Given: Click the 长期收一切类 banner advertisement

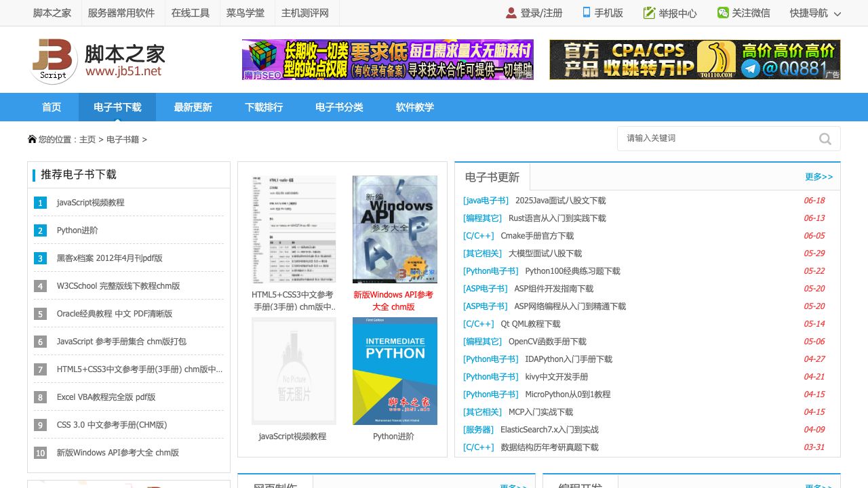Looking at the screenshot, I should pyautogui.click(x=388, y=60).
